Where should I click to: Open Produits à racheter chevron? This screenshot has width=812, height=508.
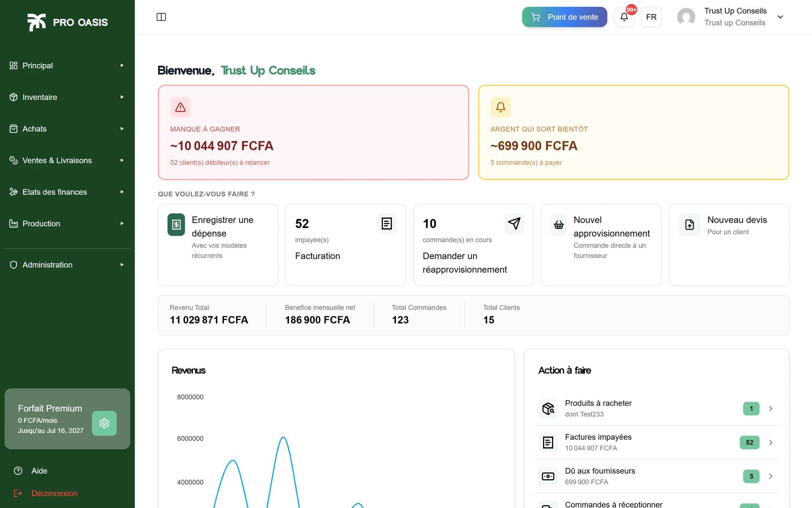coord(771,409)
